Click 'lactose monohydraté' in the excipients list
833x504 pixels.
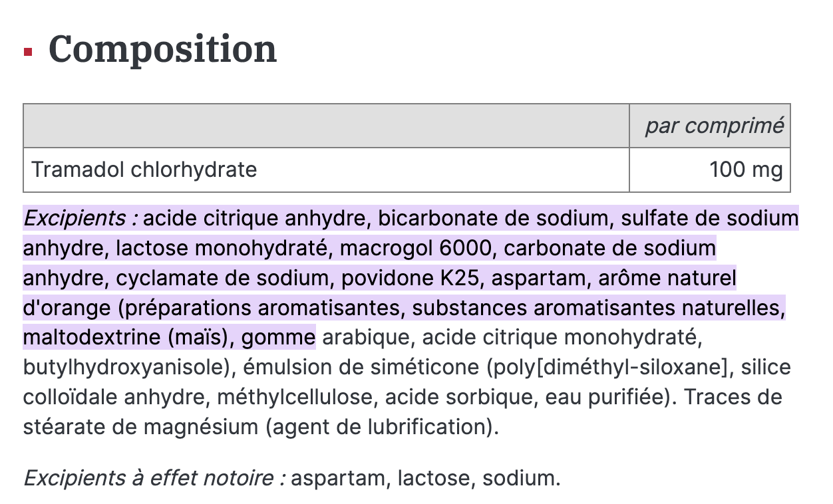pos(224,249)
